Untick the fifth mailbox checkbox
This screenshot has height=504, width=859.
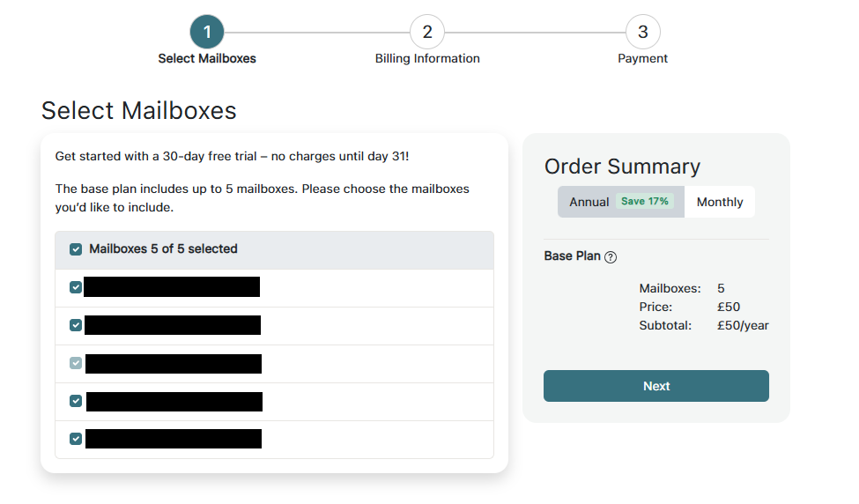[x=76, y=439]
